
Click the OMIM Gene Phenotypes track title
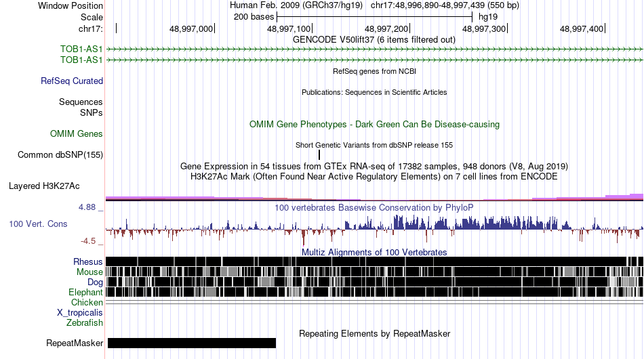(x=375, y=125)
